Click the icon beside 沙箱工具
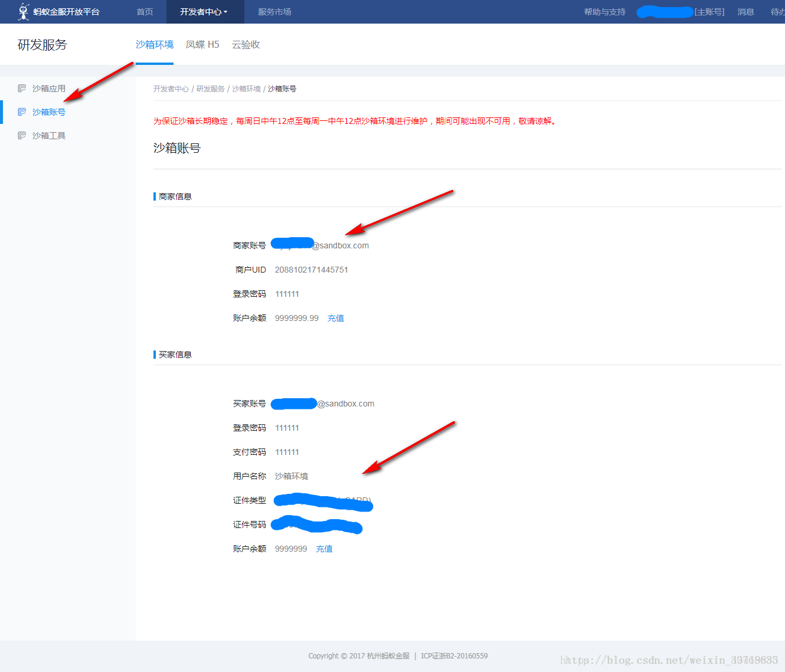This screenshot has height=672, width=785. click(x=22, y=136)
